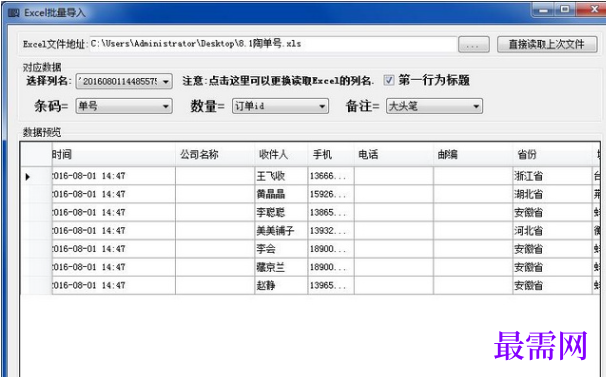Click the 手机 column header
This screenshot has height=377, width=606.
point(331,155)
